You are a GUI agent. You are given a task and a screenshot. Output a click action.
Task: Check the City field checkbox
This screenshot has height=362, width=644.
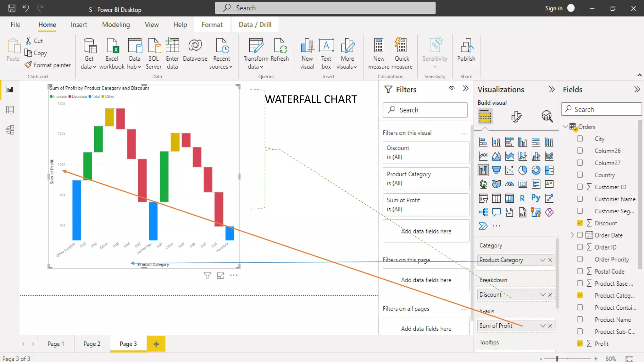click(x=580, y=139)
